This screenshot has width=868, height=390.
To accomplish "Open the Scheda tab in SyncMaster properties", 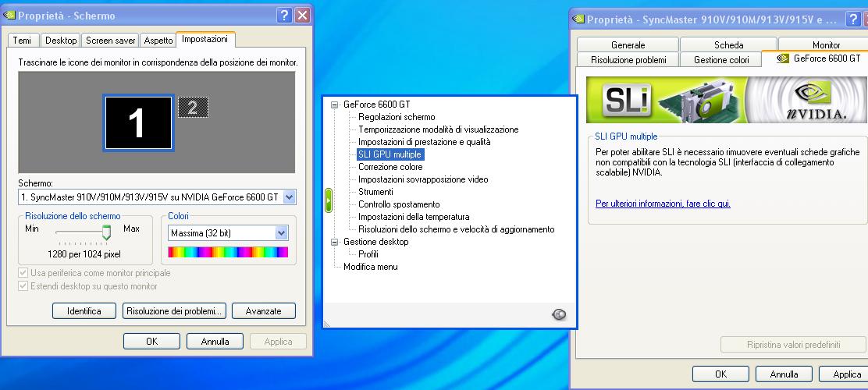I will tap(728, 44).
